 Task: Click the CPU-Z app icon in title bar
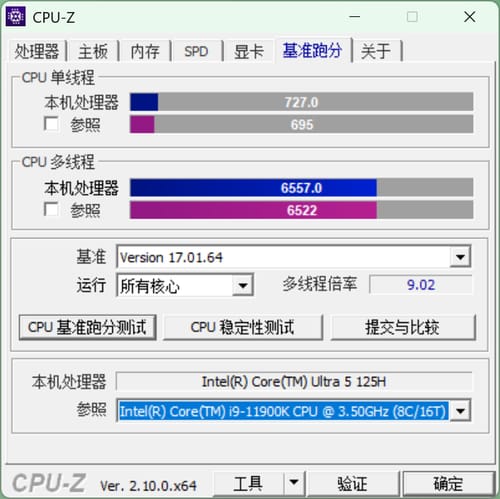click(16, 17)
